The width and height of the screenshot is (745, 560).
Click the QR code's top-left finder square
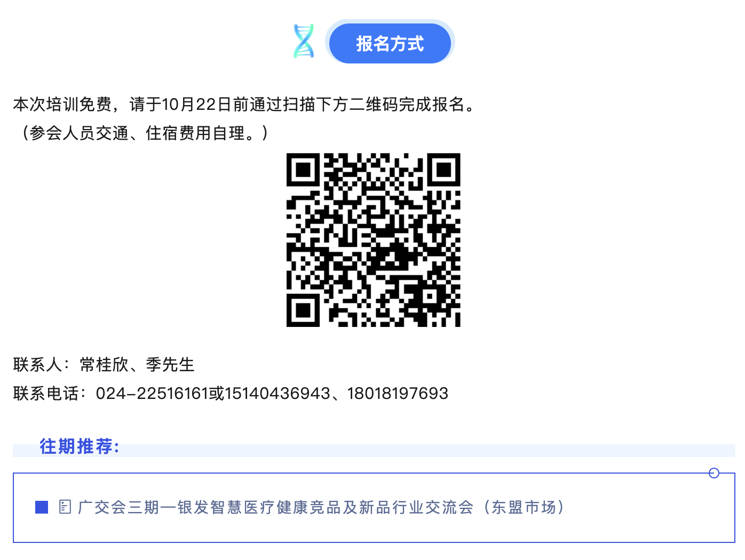303,170
